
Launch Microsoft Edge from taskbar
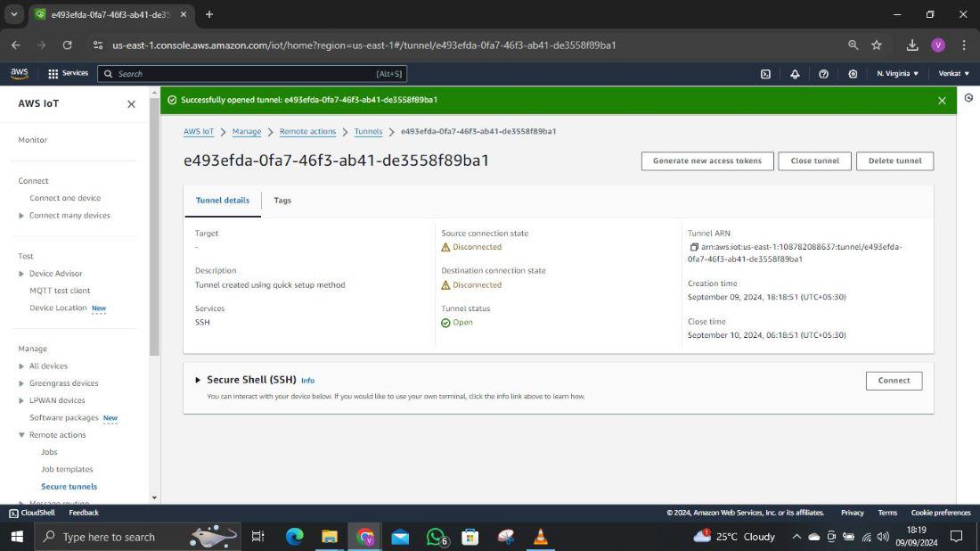(x=294, y=537)
